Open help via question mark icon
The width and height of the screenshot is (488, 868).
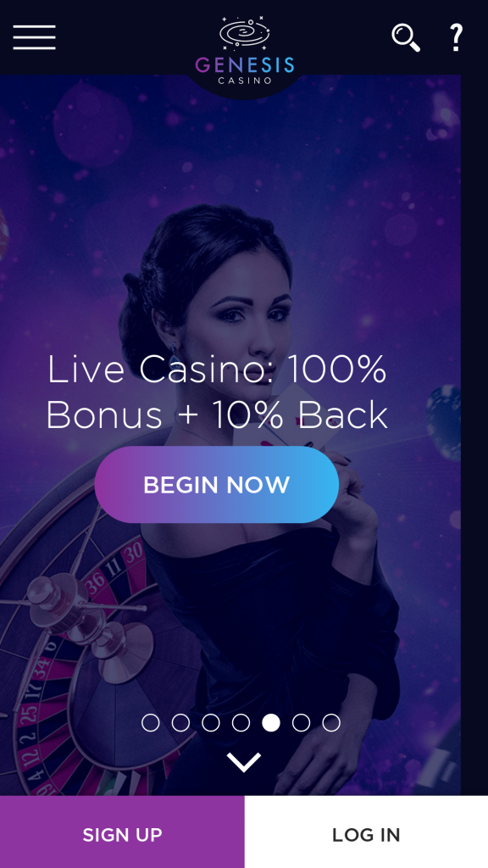[455, 37]
